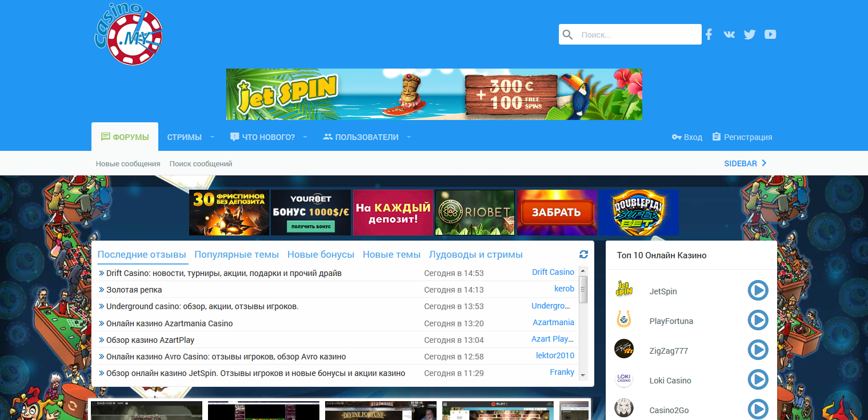Open the Avro Casino reviews thread
Viewport: 868px width, 420px height.
point(226,357)
